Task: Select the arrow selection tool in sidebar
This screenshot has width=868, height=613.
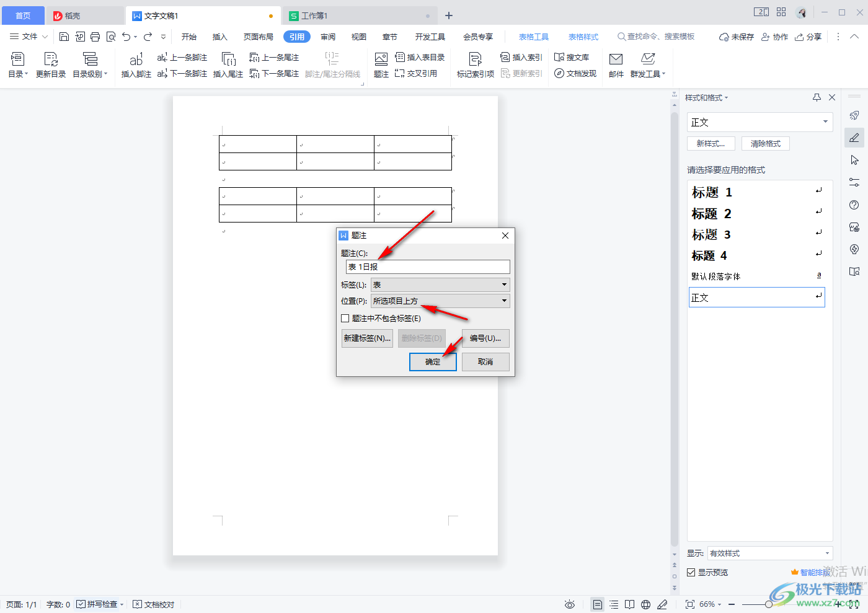Action: click(x=854, y=161)
